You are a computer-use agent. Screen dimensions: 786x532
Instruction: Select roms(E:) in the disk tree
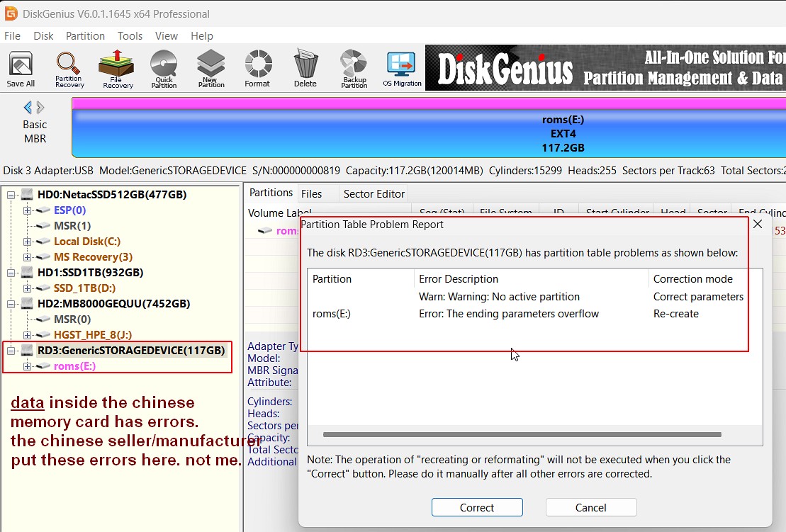[x=74, y=366]
